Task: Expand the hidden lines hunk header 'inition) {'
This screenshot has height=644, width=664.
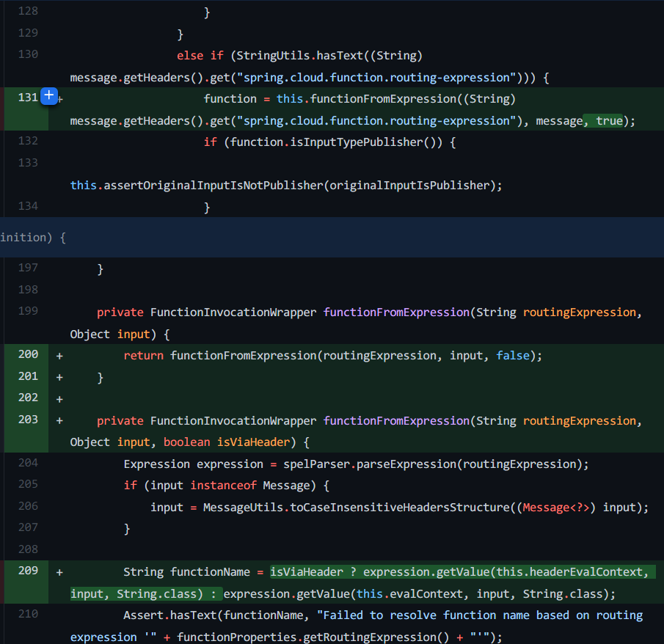Action: 332,237
